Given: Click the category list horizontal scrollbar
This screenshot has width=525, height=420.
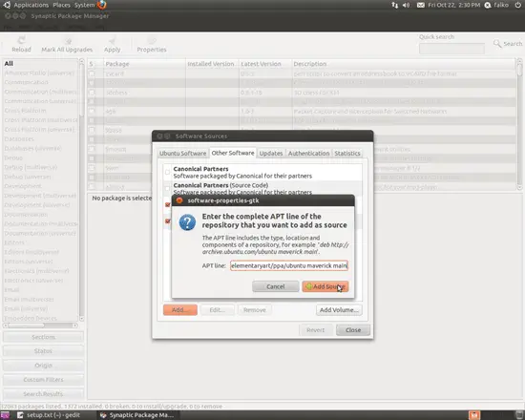Looking at the screenshot, I should (x=40, y=325).
